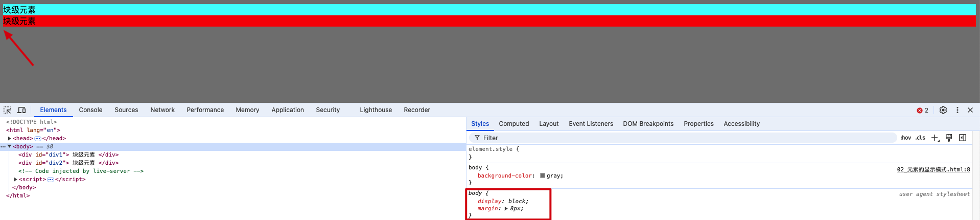
Task: Select the DOCTYPE html node
Action: pyautogui.click(x=32, y=122)
